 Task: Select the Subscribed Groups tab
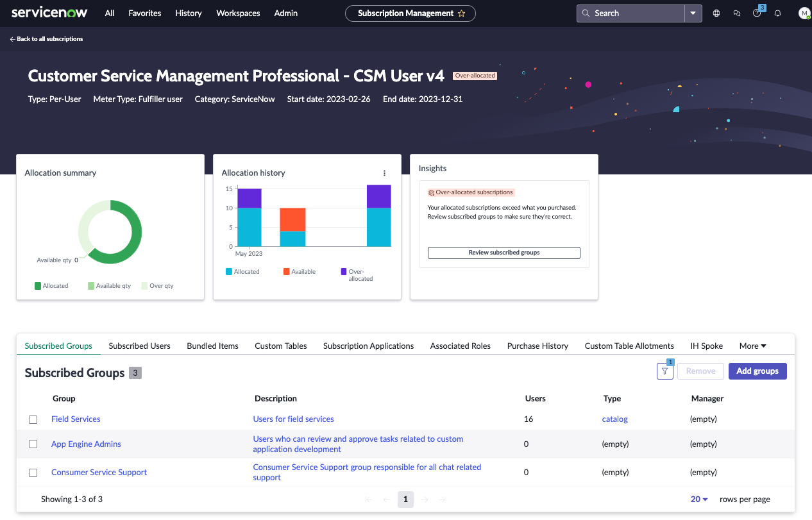(58, 346)
